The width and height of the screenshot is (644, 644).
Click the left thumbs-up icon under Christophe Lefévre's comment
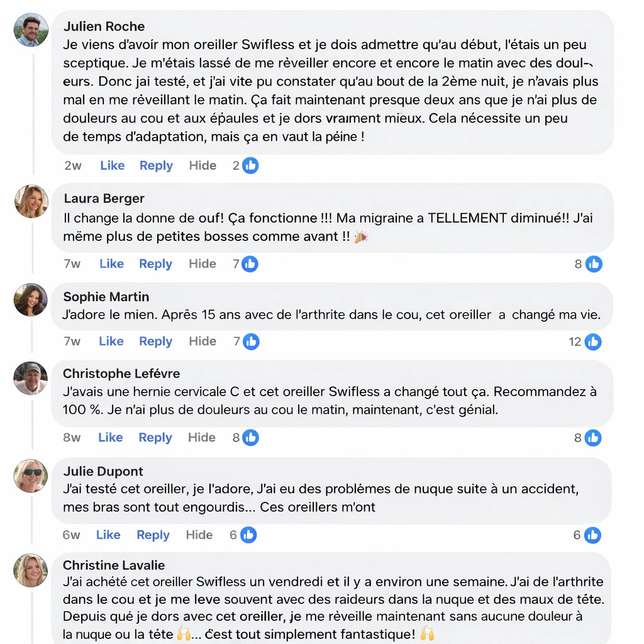(x=250, y=438)
